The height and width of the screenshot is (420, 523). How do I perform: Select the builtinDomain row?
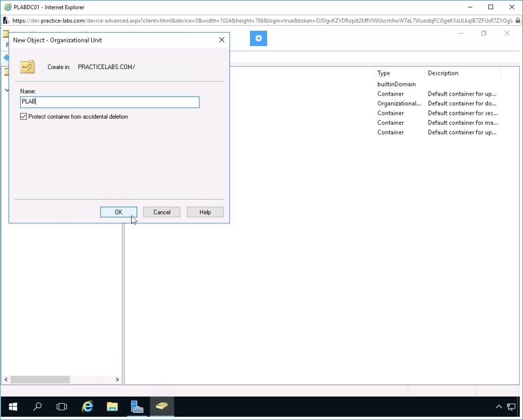396,84
